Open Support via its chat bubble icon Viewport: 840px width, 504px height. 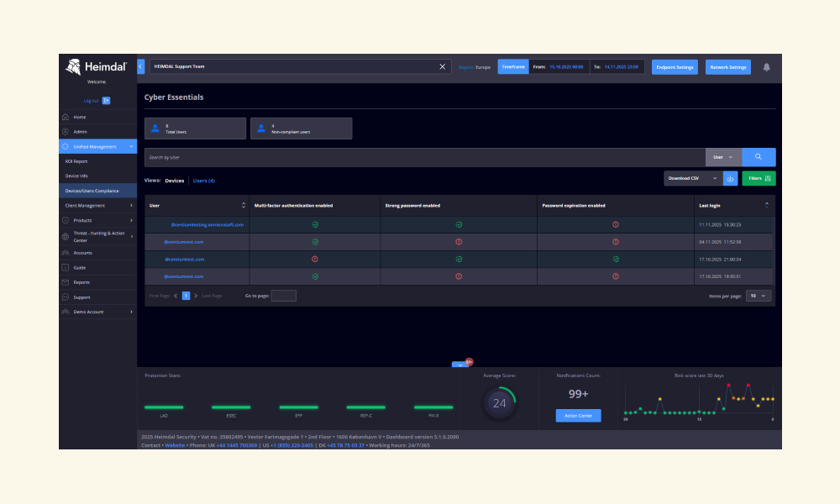click(66, 297)
